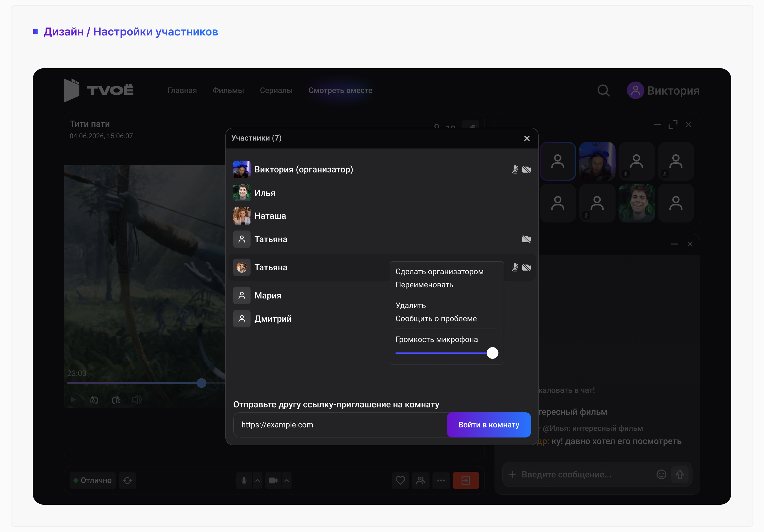The width and height of the screenshot is (764, 532).
Task: Click the refresh connection icon
Action: pyautogui.click(x=127, y=480)
